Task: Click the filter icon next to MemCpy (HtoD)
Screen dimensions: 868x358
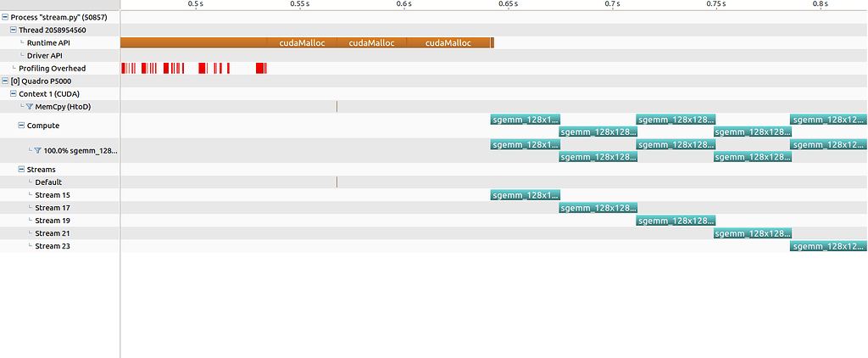Action: pyautogui.click(x=30, y=107)
